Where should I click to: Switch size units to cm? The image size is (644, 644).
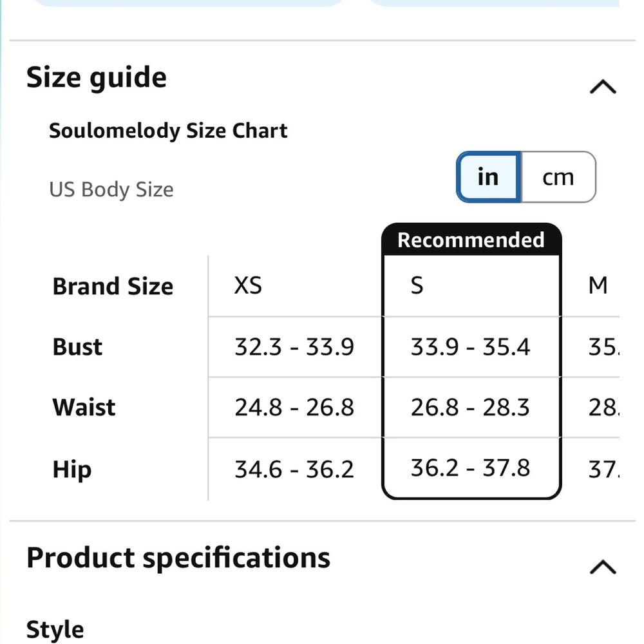click(558, 177)
